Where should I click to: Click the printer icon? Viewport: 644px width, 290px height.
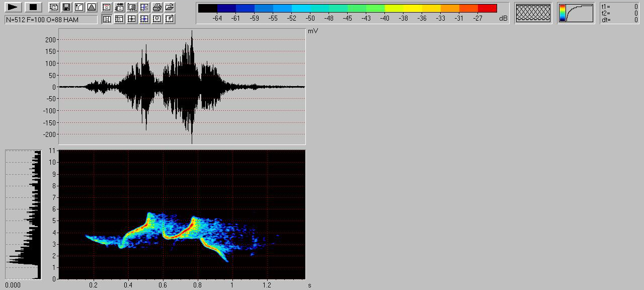point(157,7)
